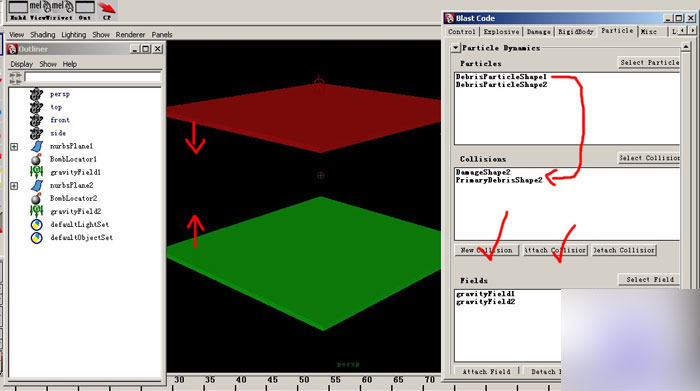The height and width of the screenshot is (391, 700).
Task: Click the nurbsPlane1 surface icon
Action: tap(37, 146)
